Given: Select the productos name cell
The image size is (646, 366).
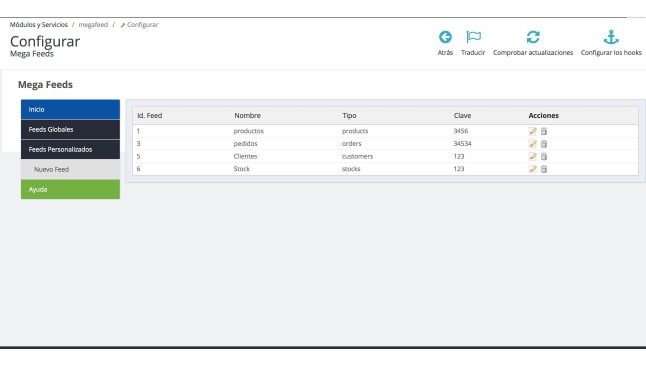Looking at the screenshot, I should coord(248,131).
